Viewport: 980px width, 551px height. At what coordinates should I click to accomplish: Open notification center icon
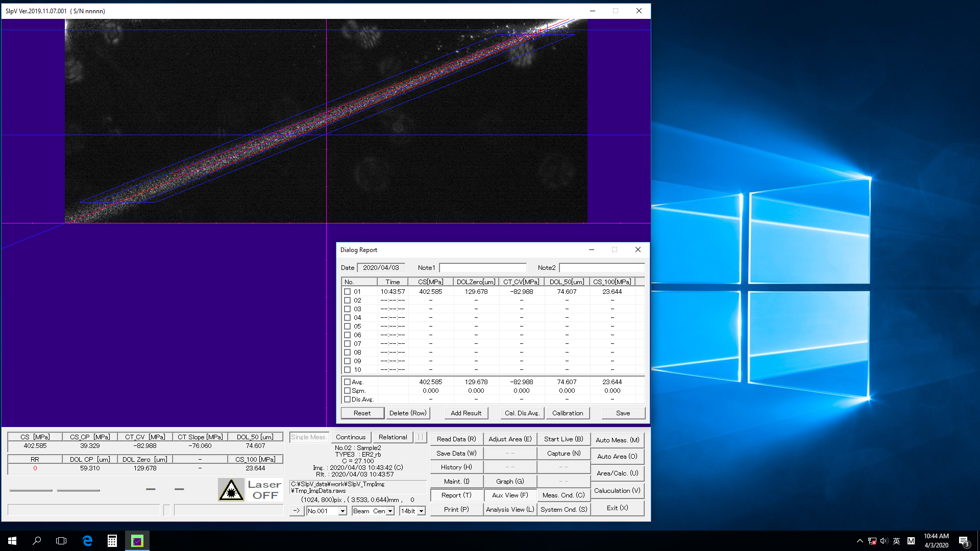point(964,541)
